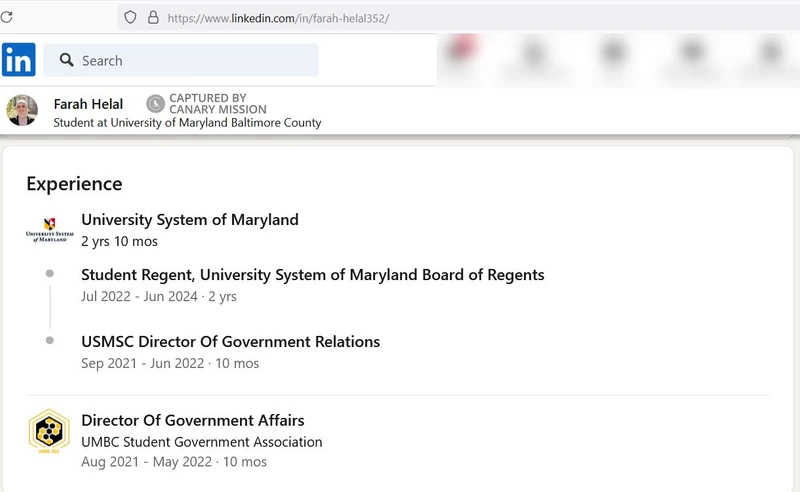Focus the LinkedIn Search field
Image resolution: width=800 pixels, height=492 pixels.
181,60
